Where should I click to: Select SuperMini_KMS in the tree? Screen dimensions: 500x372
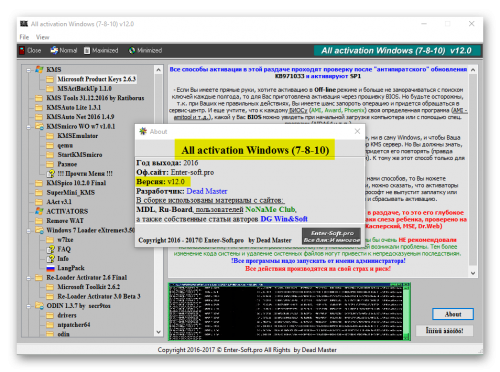(70, 193)
